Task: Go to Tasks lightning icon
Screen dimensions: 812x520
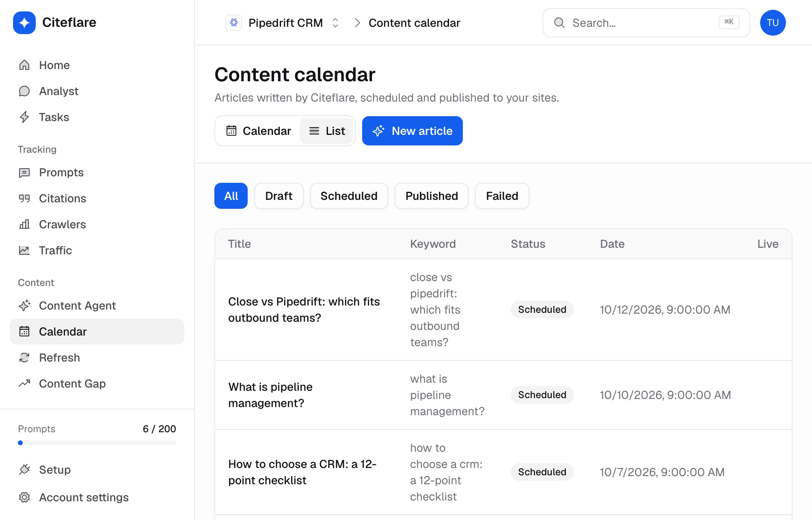Action: coord(24,117)
